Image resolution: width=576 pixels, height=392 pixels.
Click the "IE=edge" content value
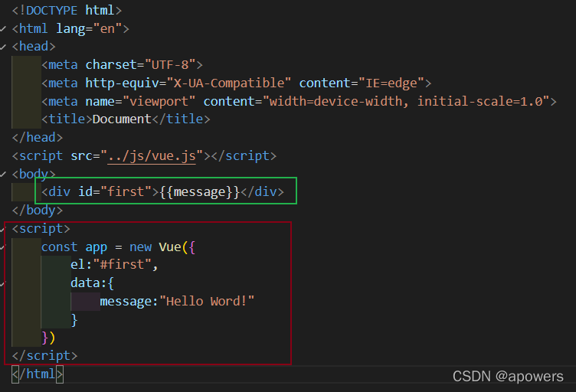tap(391, 83)
